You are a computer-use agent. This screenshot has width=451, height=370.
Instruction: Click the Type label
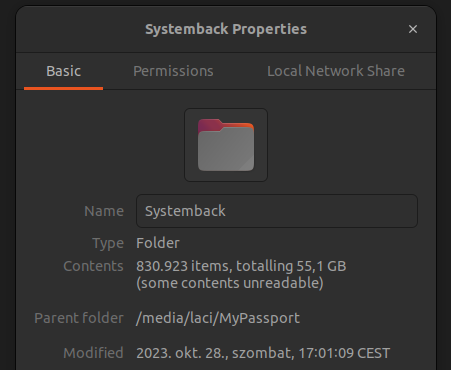(x=108, y=243)
